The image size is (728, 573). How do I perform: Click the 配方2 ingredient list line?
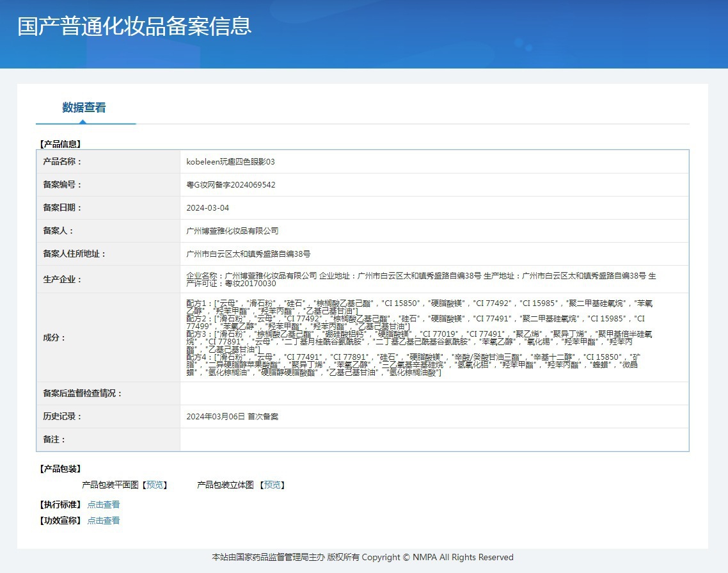[416, 322]
